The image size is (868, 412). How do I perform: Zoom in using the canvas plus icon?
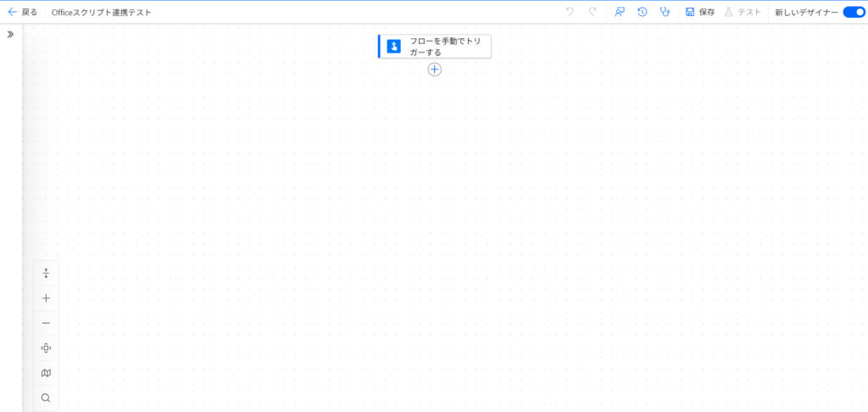[x=46, y=298]
